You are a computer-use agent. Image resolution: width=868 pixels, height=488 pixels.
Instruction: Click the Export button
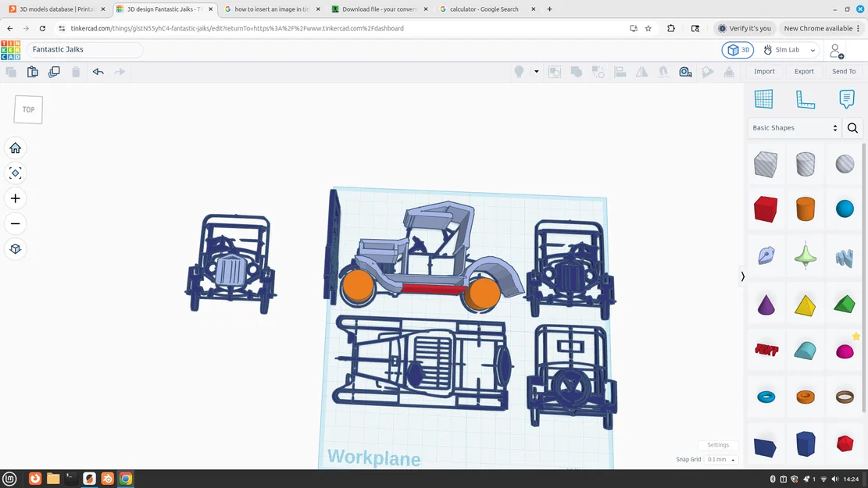coord(804,71)
